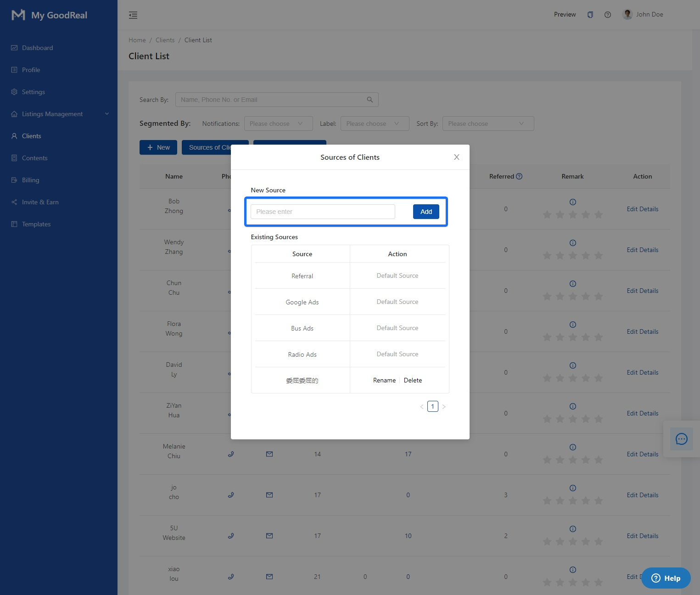Image resolution: width=700 pixels, height=595 pixels.
Task: Go to Billing in the sidebar
Action: [30, 180]
